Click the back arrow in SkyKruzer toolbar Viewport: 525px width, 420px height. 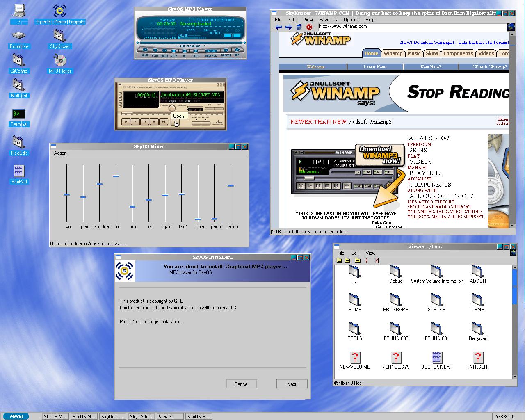tap(278, 27)
